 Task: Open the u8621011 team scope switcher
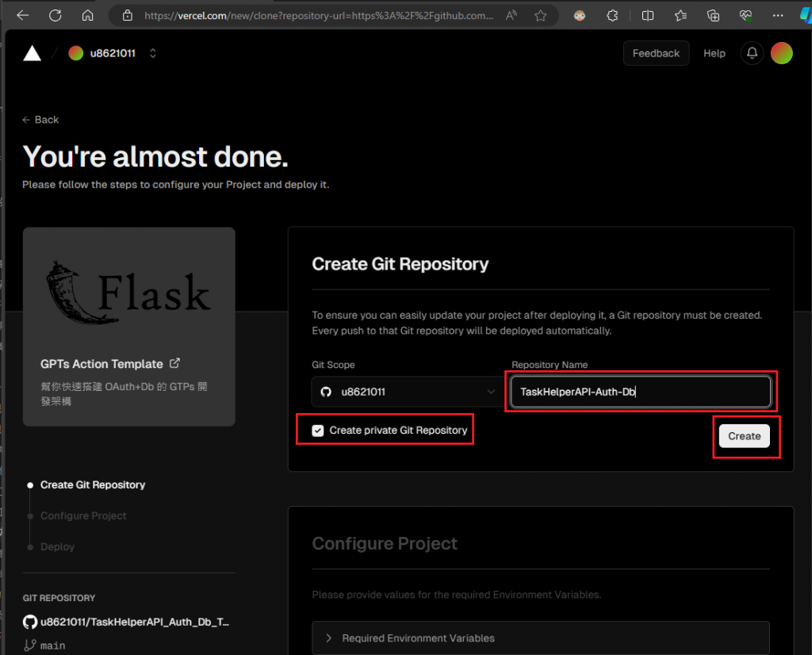click(x=153, y=53)
